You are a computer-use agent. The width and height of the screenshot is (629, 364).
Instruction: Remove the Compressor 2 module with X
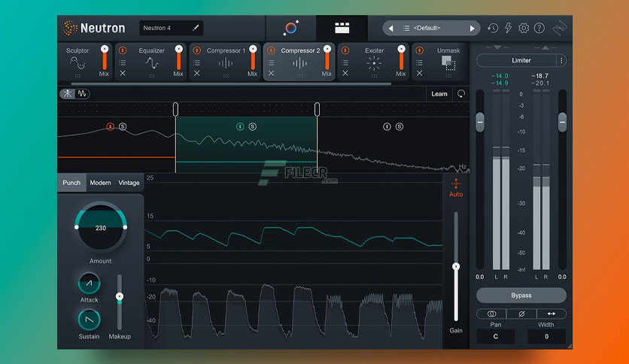[271, 74]
